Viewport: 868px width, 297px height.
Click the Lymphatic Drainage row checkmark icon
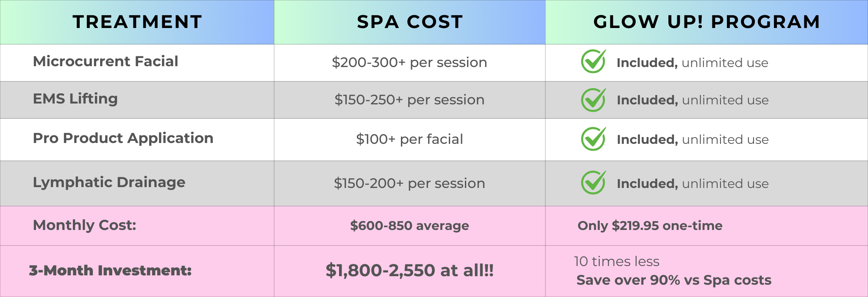click(x=593, y=183)
